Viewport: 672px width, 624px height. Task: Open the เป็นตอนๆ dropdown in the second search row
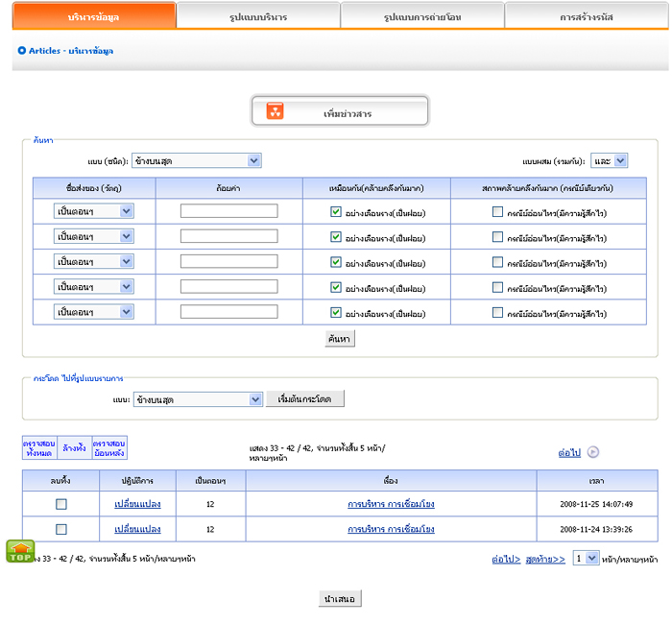[93, 236]
